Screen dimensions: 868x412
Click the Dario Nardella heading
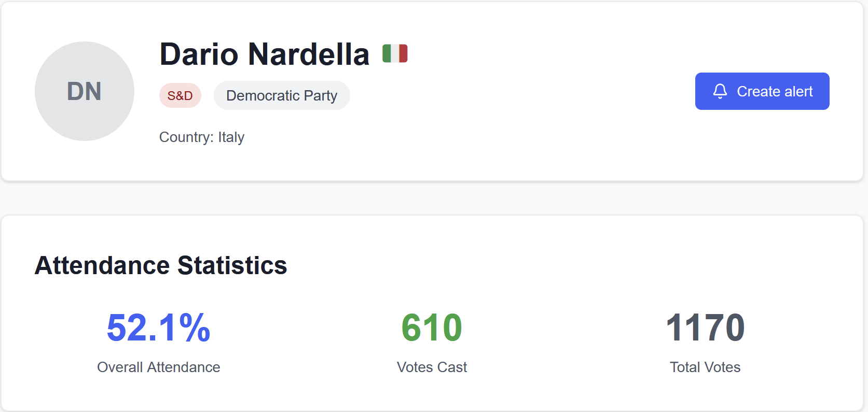pos(264,54)
